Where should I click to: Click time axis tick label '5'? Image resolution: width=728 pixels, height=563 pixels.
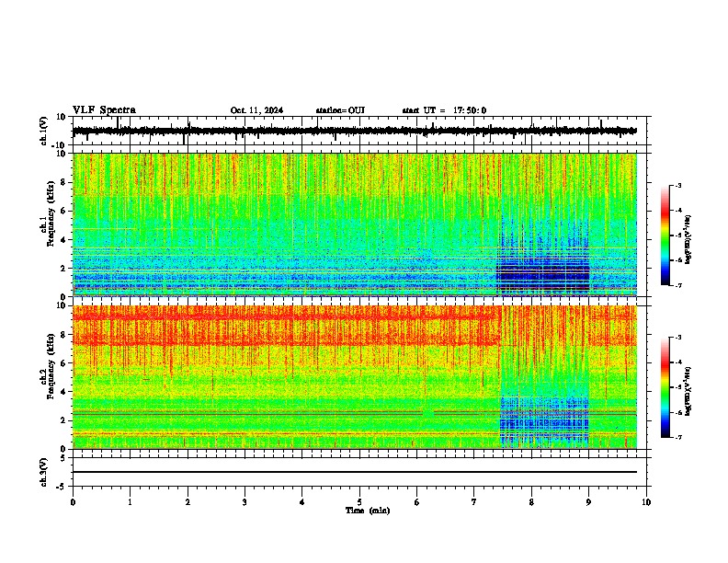point(359,502)
